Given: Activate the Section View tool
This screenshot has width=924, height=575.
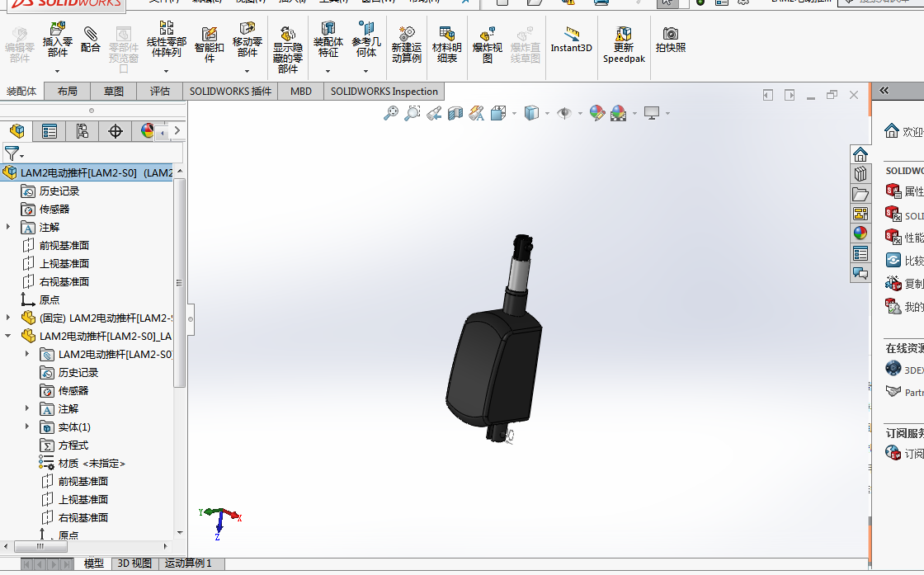Looking at the screenshot, I should (x=455, y=113).
